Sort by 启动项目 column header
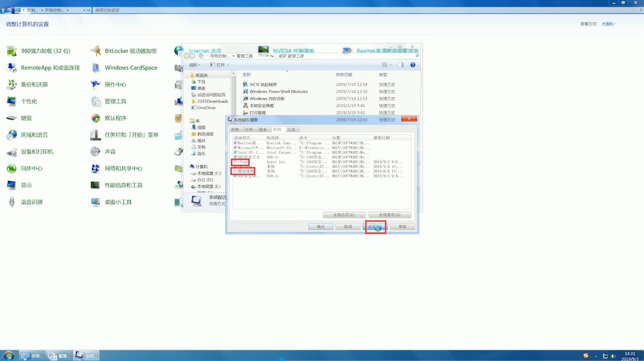Screen dimensions: 644x361 pyautogui.click(x=249, y=138)
